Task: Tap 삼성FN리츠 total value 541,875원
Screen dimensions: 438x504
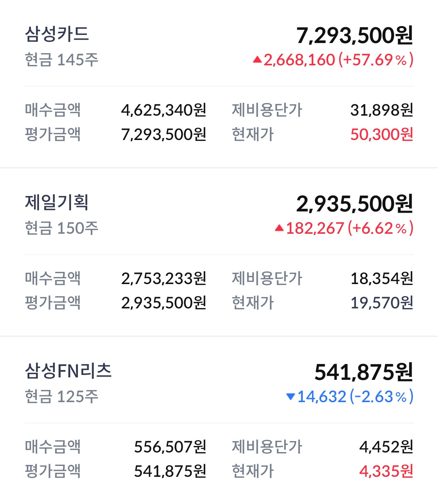Action: pos(364,372)
